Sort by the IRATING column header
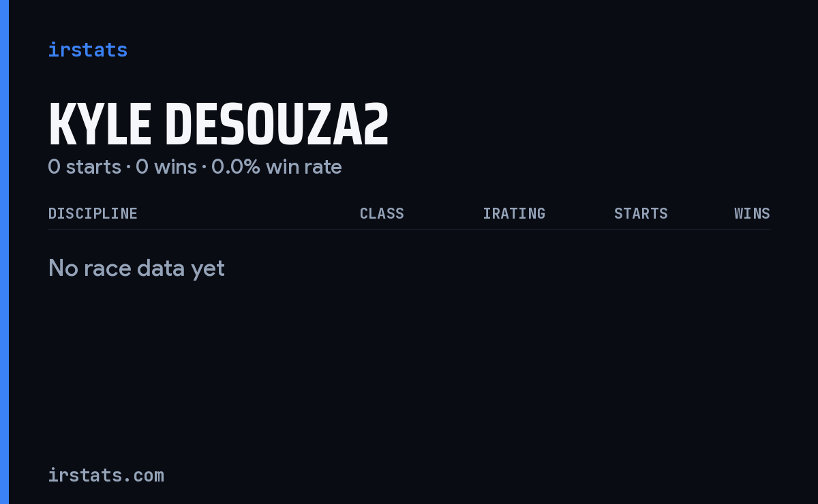 [x=514, y=214]
